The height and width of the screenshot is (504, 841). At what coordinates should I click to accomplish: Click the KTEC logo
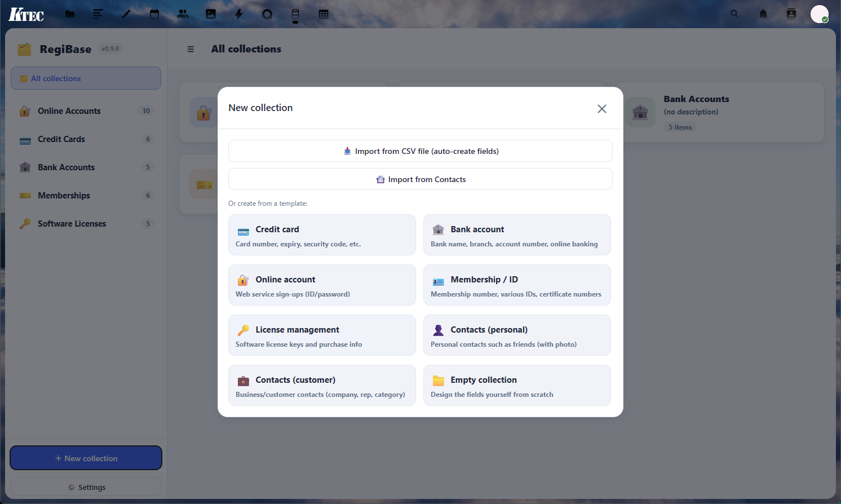(26, 14)
